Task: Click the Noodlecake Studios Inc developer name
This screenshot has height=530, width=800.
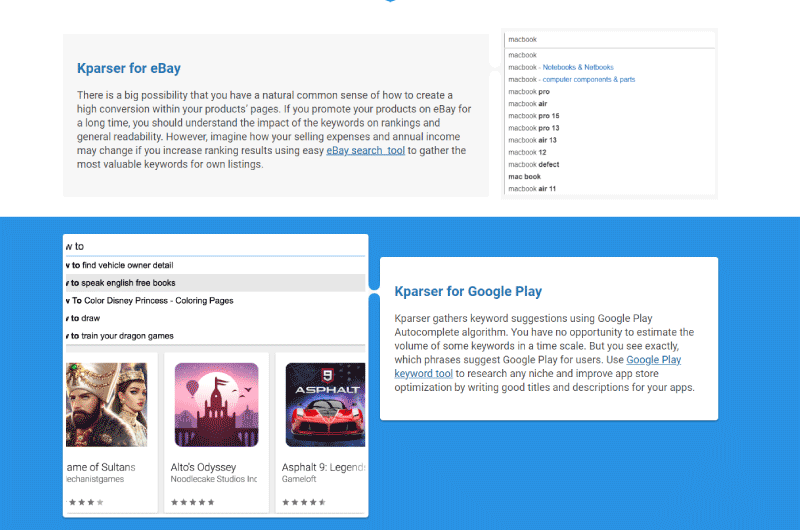Action: click(214, 479)
